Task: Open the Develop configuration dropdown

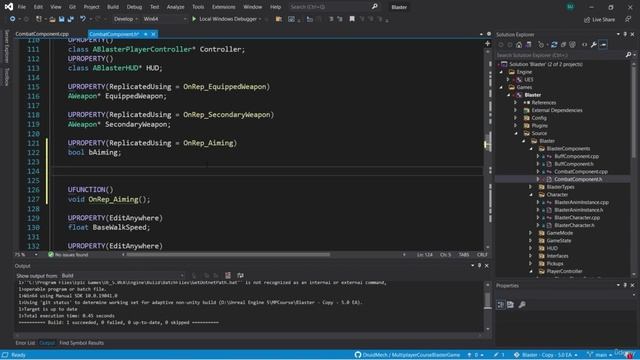Action: (126, 19)
